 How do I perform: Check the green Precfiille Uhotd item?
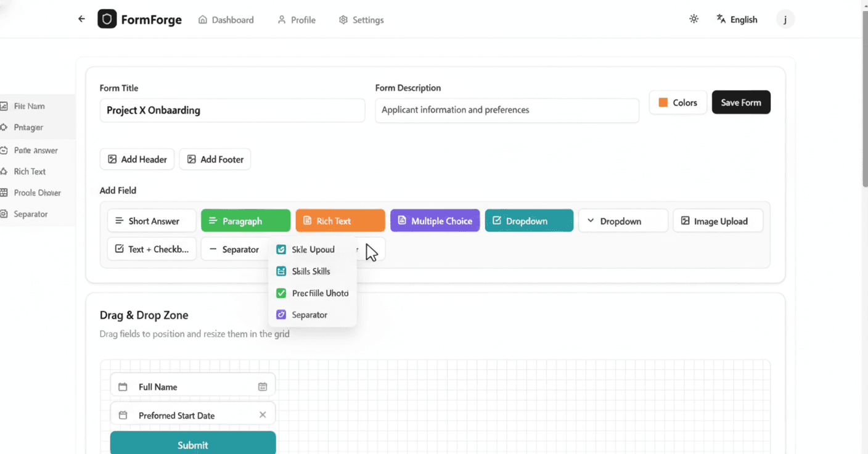click(x=281, y=293)
